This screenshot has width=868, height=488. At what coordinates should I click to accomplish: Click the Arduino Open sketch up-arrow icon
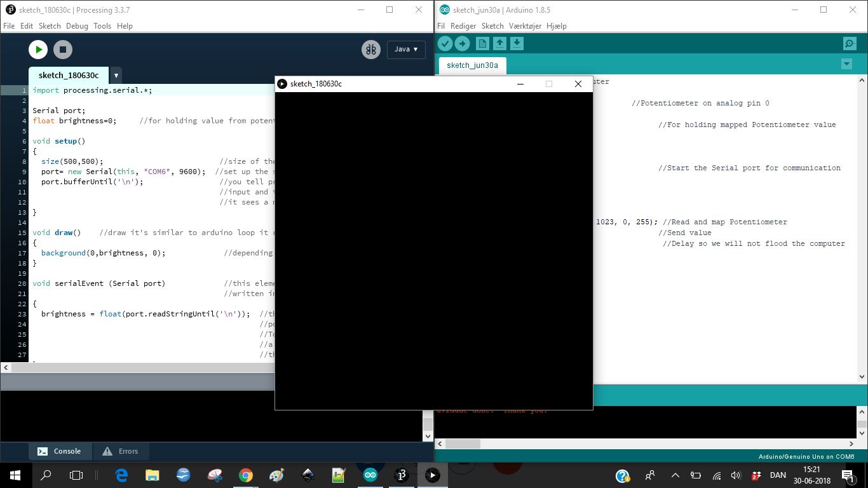tap(499, 43)
